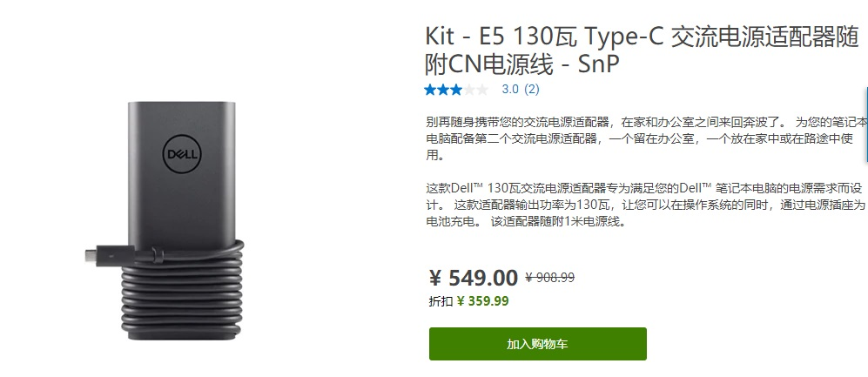
Task: Click the crossed-out ¥ 908.99 original price
Action: pyautogui.click(x=549, y=278)
